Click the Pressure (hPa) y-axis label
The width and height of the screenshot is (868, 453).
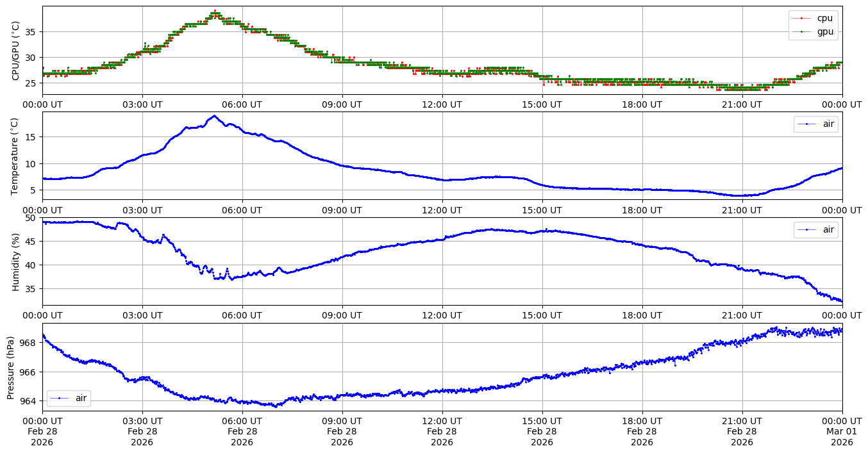point(11,367)
